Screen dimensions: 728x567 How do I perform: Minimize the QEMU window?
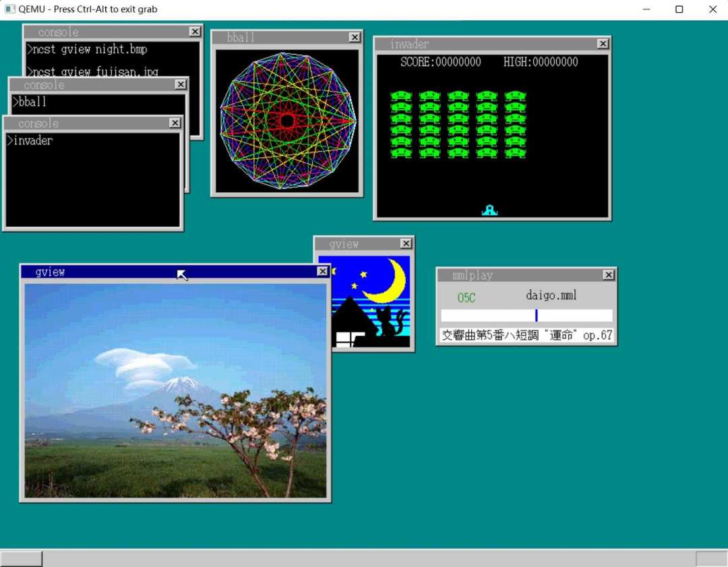[x=646, y=9]
